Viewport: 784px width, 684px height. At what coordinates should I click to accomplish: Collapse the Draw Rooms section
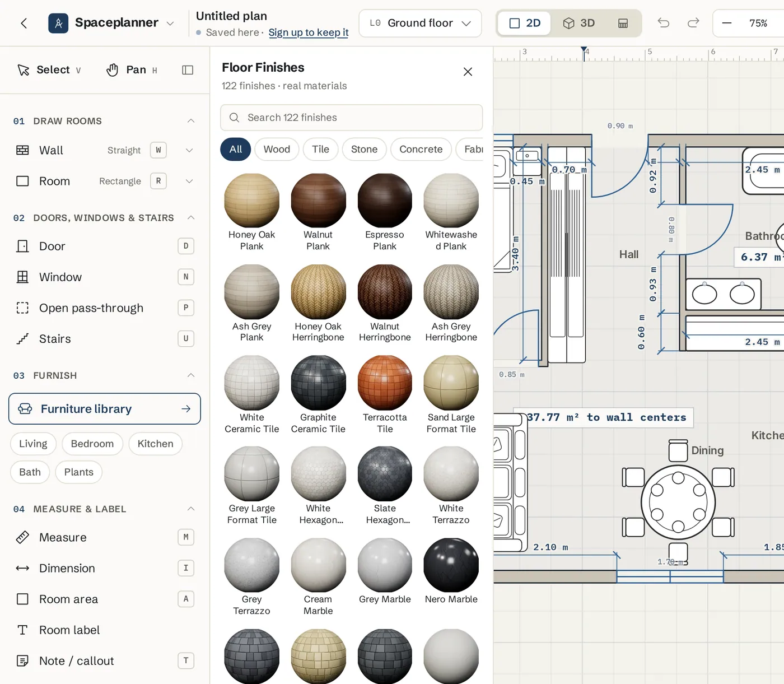(191, 121)
